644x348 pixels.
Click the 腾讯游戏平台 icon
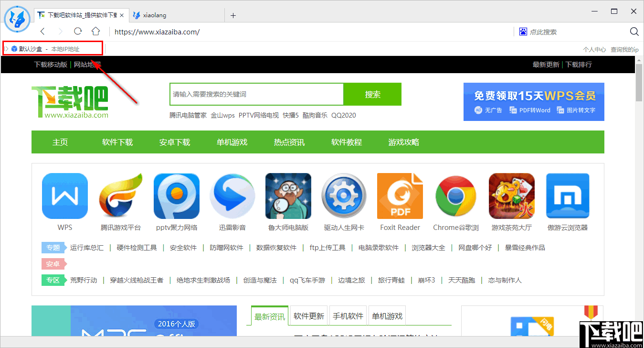click(x=121, y=196)
